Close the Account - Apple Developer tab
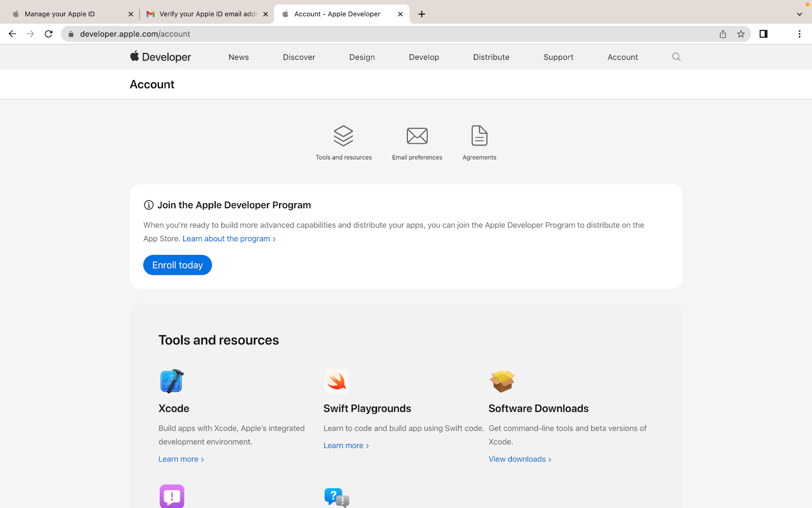Screen dimensions: 812x508 coord(400,14)
